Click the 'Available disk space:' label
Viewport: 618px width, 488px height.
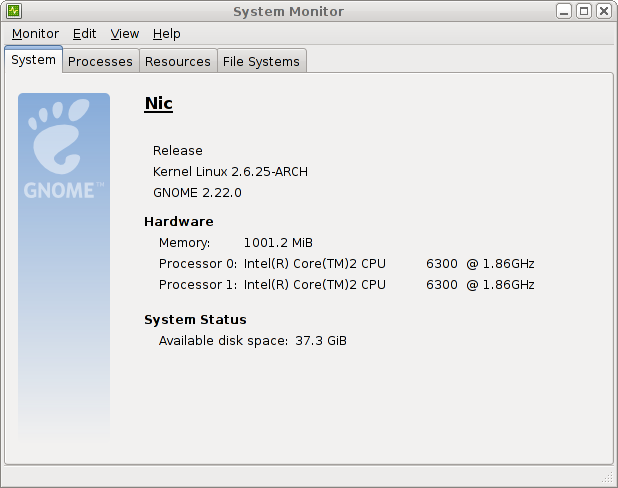223,341
